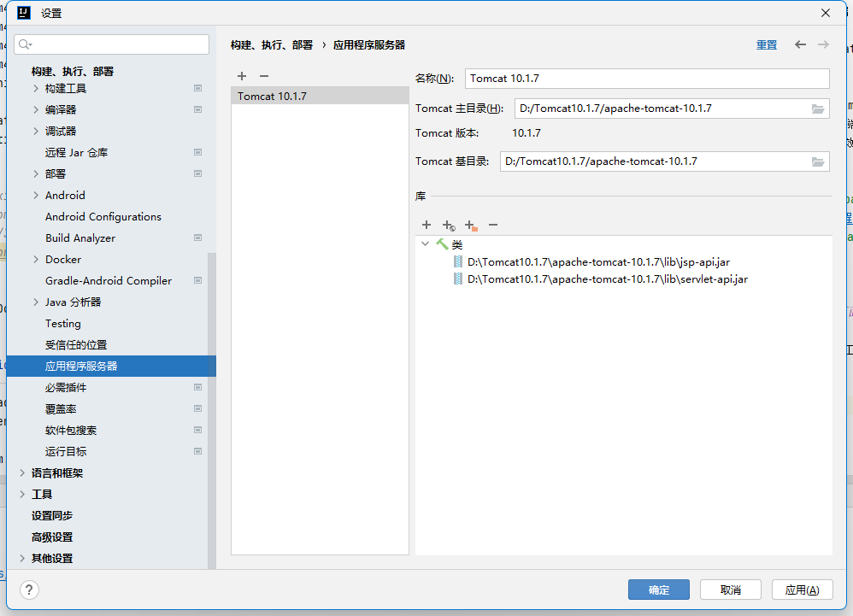Expand 编译器 tree node
This screenshot has height=616, width=853.
36,109
